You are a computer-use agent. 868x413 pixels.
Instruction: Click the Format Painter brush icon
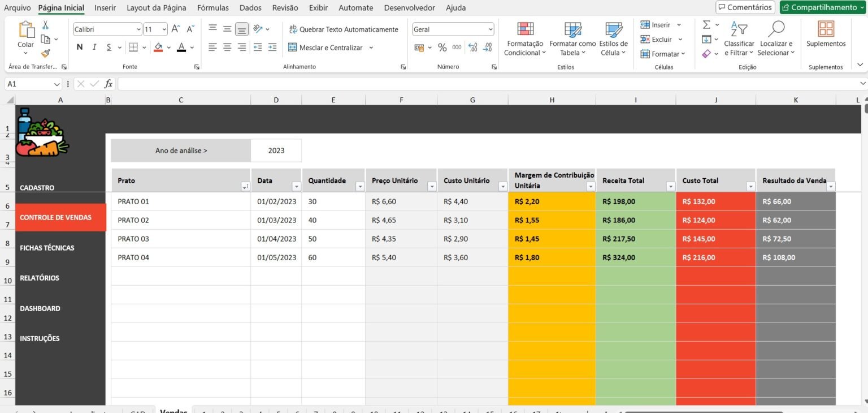(46, 53)
